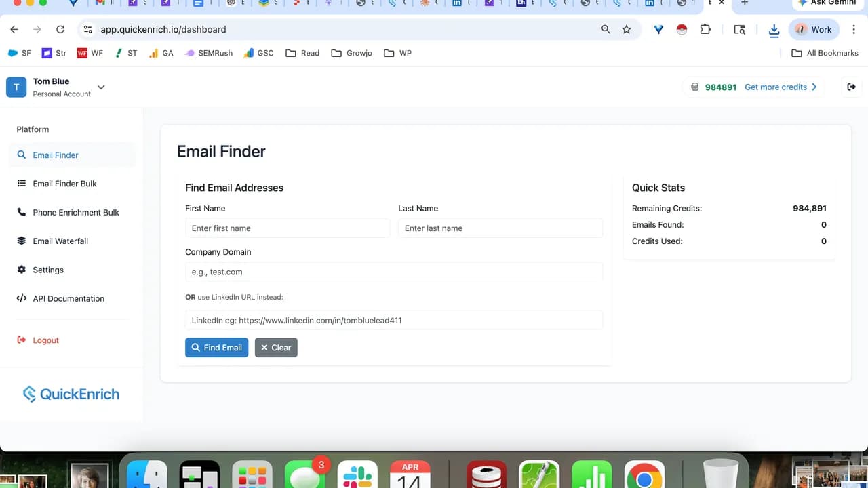
Task: Open Email Finder Bulk page
Action: click(72, 184)
